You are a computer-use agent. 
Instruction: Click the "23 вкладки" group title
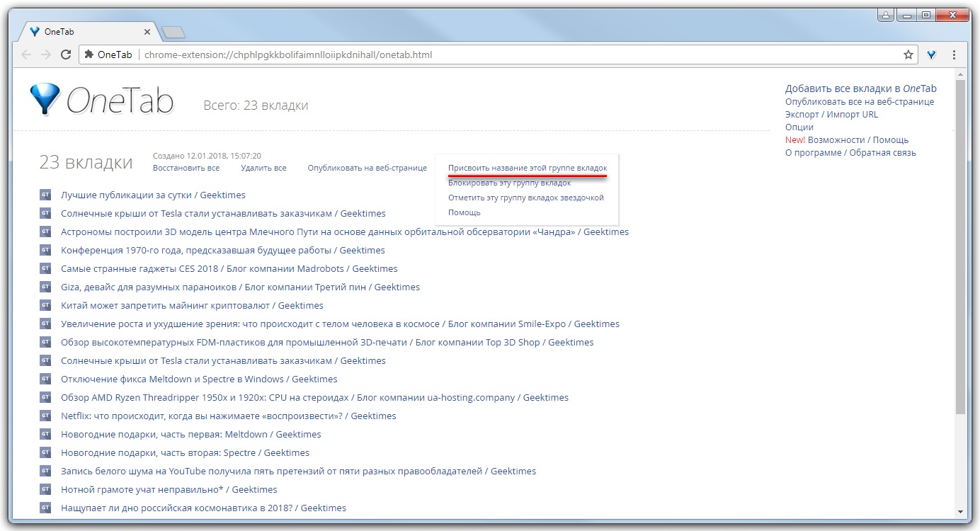click(x=86, y=162)
